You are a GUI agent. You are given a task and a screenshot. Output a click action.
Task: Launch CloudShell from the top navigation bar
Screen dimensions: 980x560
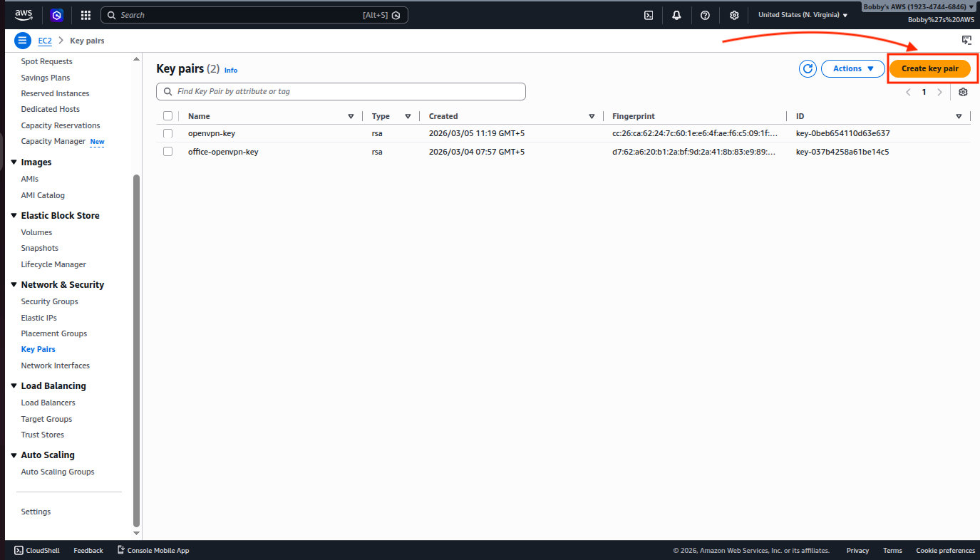coord(649,15)
